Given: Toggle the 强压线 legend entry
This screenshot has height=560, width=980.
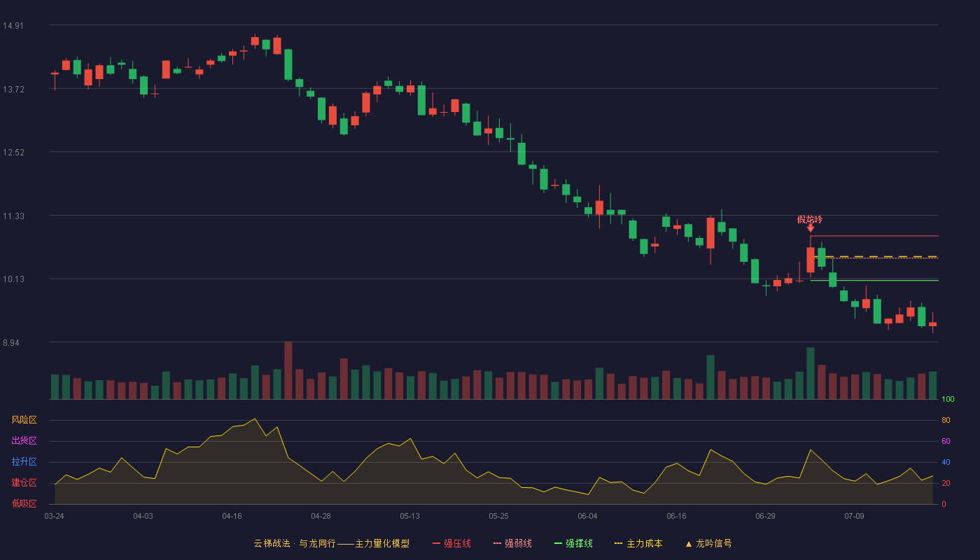Looking at the screenshot, I should click(451, 543).
